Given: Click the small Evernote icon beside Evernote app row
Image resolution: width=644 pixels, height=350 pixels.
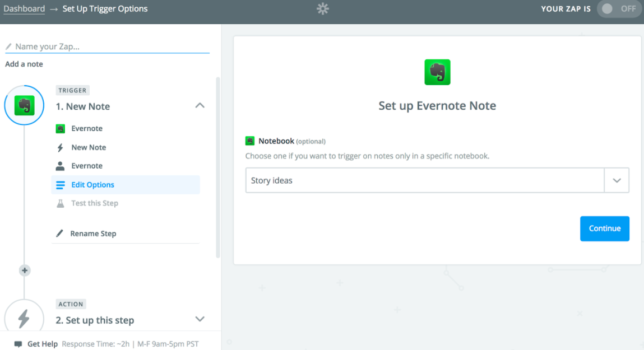Looking at the screenshot, I should click(61, 129).
